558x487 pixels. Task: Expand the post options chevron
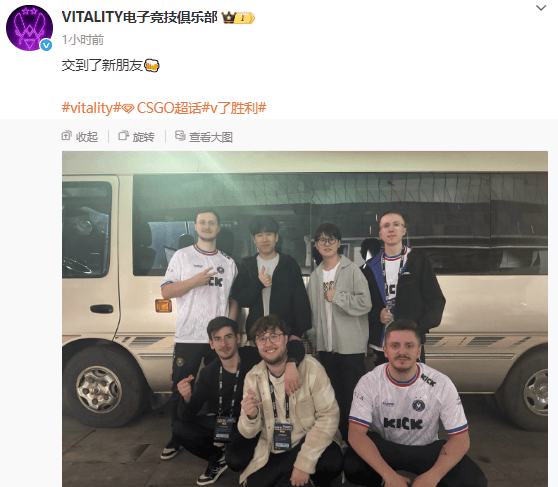click(x=541, y=8)
